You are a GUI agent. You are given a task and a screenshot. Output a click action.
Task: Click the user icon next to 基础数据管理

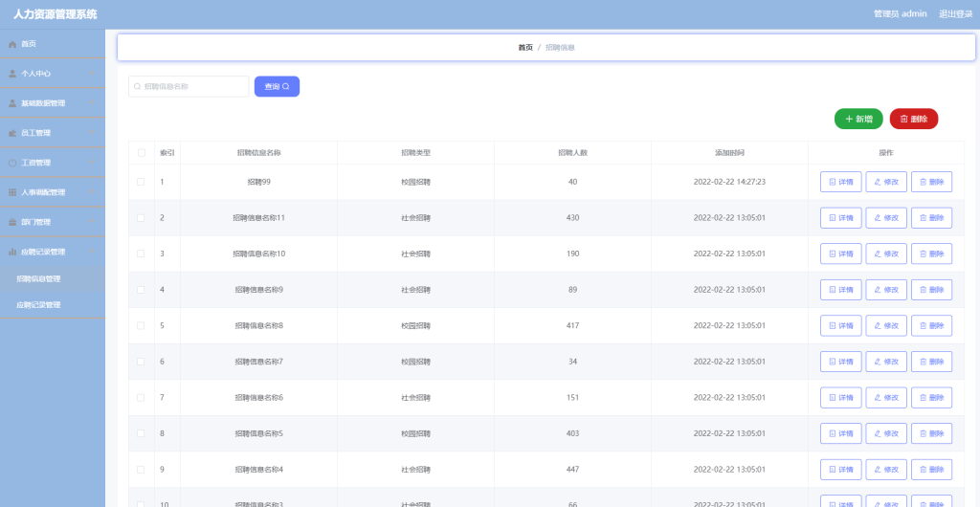coord(12,103)
